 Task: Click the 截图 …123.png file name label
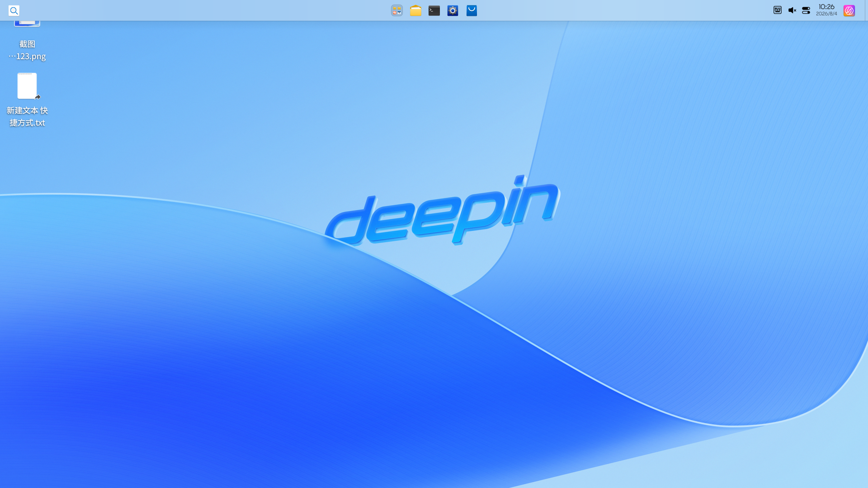click(x=27, y=50)
